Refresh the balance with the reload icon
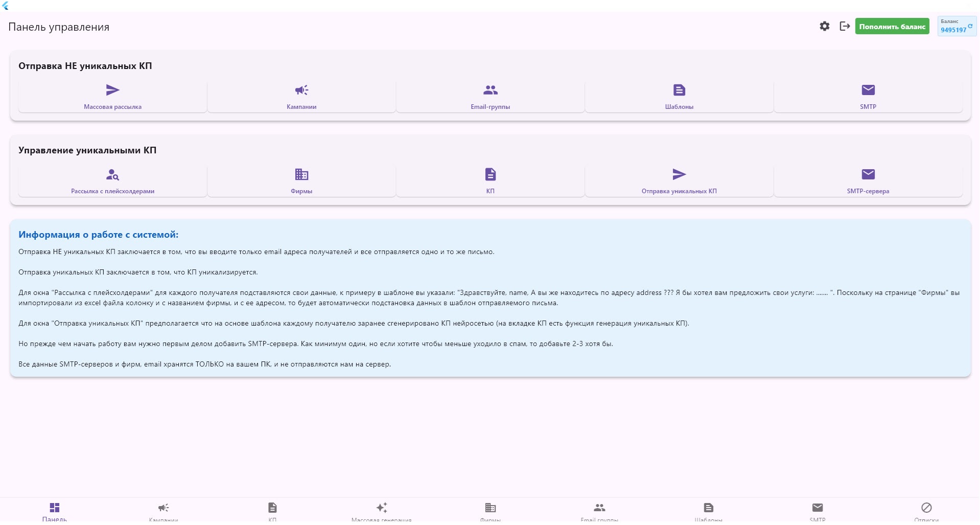The width and height of the screenshot is (980, 525). [970, 26]
